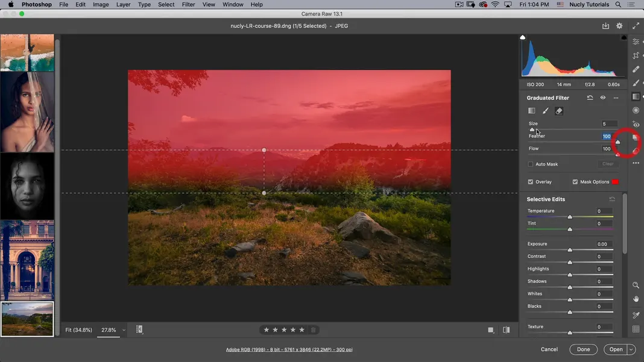Delete the image with trash icon
The height and width of the screenshot is (362, 644).
click(313, 330)
